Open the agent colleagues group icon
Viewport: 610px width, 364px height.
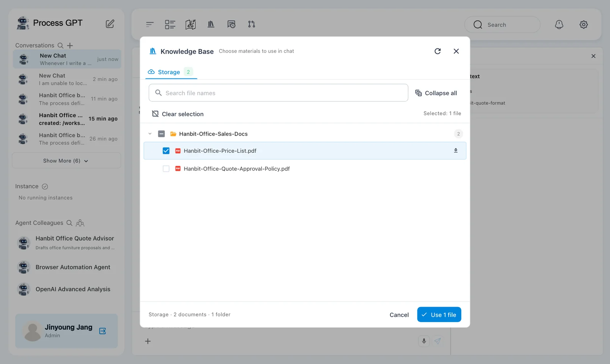tap(80, 223)
